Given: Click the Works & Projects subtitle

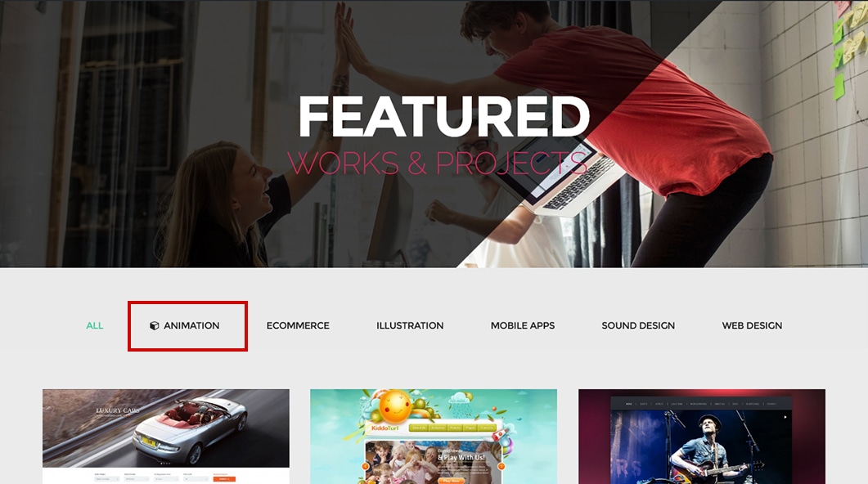Looking at the screenshot, I should point(438,164).
